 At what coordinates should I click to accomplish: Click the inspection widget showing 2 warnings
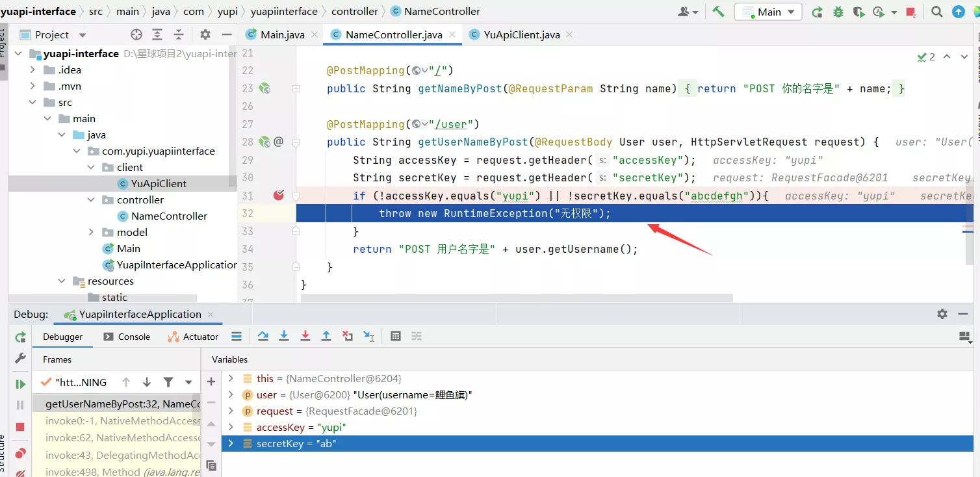coord(926,57)
